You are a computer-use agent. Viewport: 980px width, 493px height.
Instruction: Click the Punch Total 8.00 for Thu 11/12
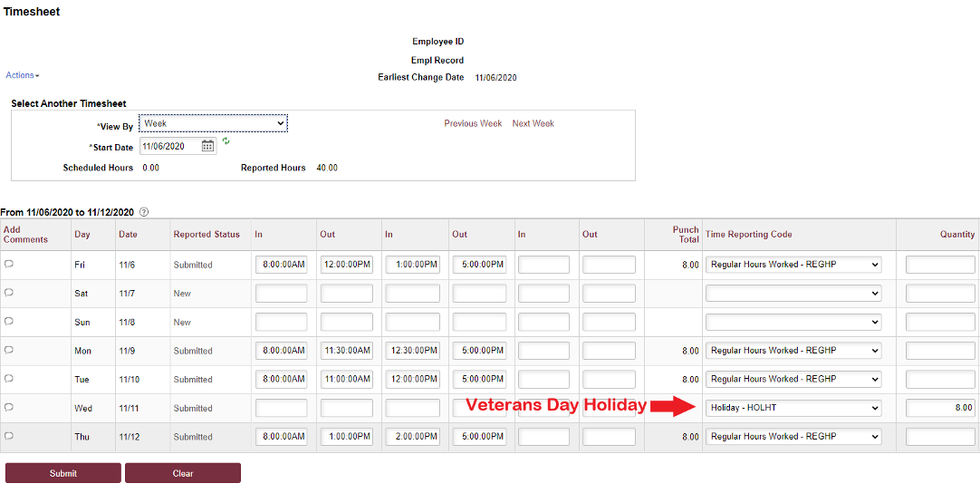[691, 437]
